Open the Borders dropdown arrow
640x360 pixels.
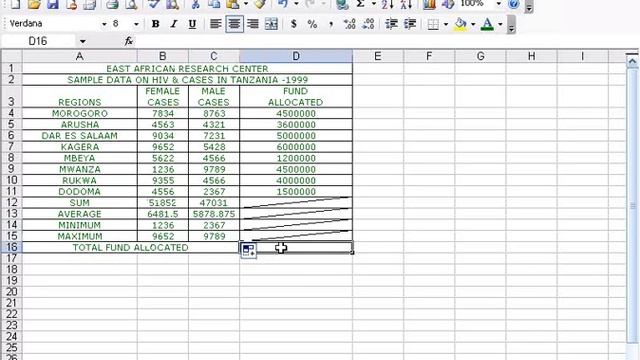pyautogui.click(x=446, y=24)
